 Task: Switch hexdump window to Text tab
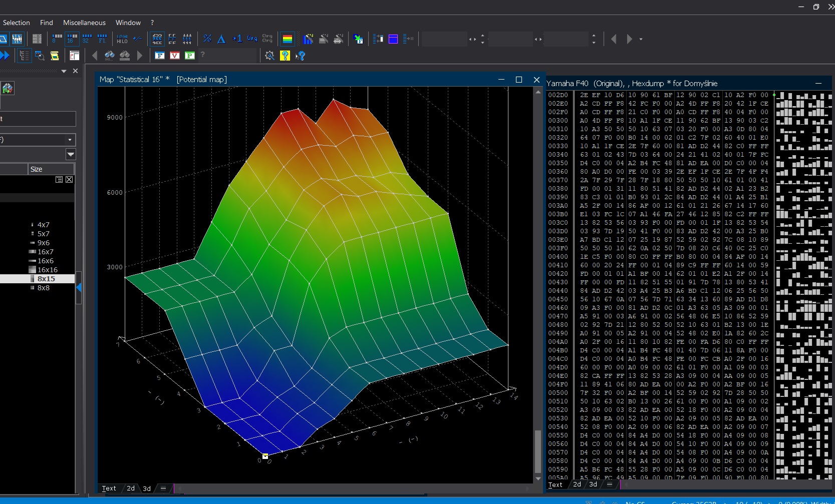(555, 484)
